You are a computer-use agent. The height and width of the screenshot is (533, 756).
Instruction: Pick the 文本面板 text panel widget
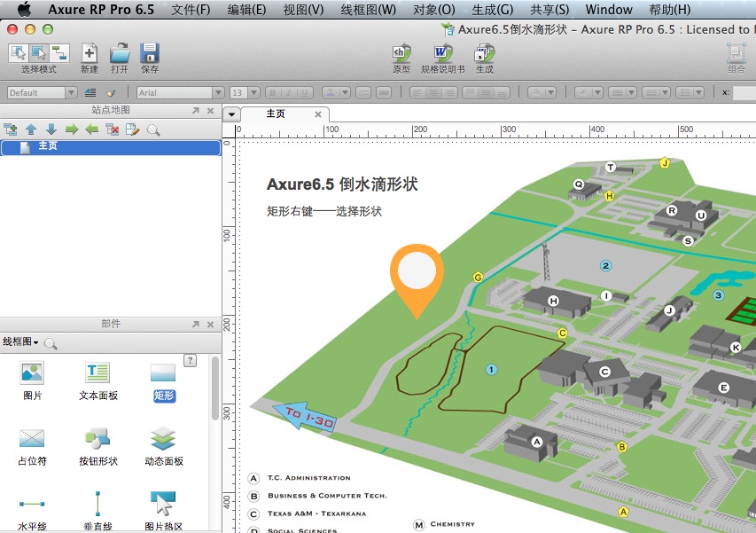coord(98,381)
